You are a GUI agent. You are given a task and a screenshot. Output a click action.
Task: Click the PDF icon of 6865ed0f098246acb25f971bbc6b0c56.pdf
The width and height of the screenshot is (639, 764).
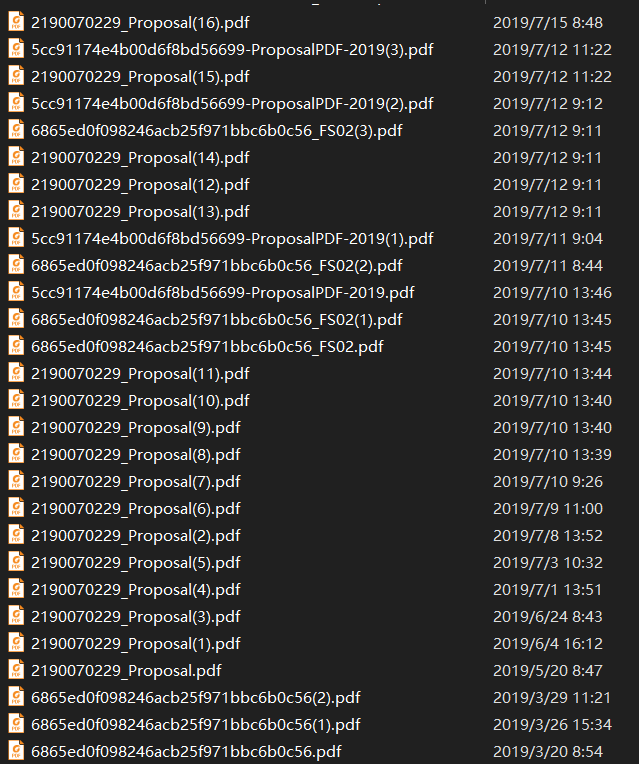(16, 751)
